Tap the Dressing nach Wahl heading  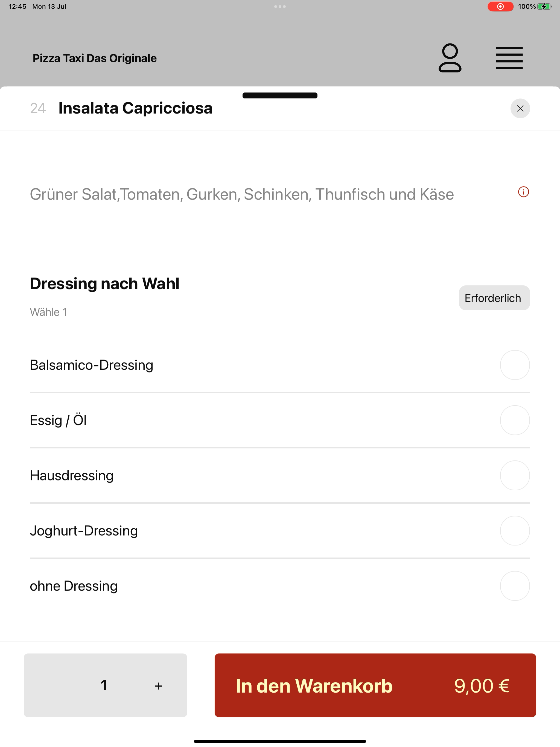click(104, 284)
